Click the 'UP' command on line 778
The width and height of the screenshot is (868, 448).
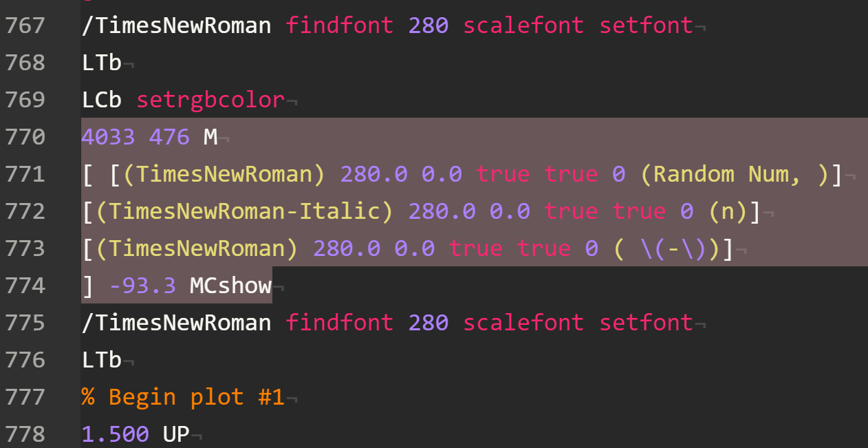[x=175, y=434]
